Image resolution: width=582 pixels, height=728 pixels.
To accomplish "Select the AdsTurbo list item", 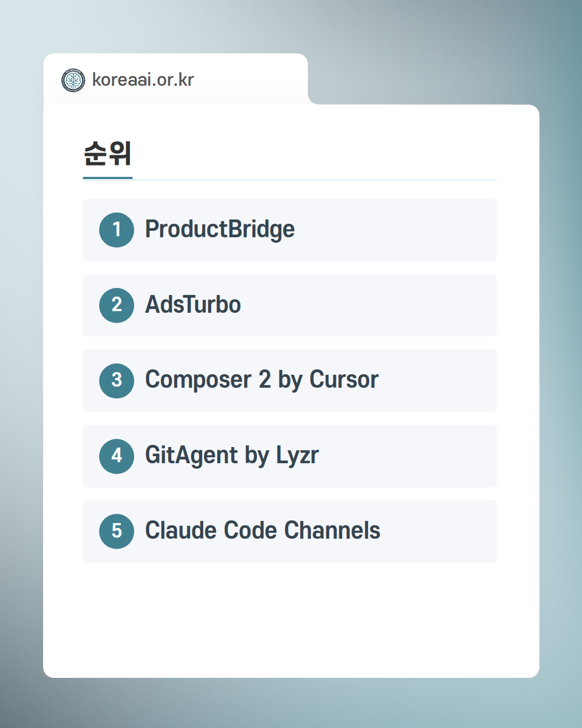I will tap(193, 305).
